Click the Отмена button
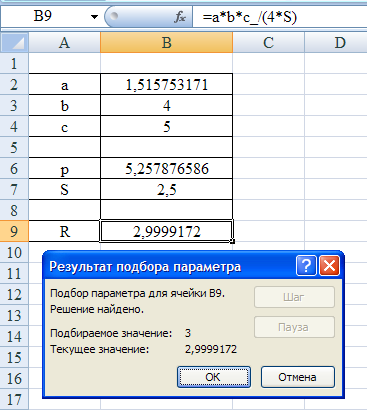 click(297, 377)
